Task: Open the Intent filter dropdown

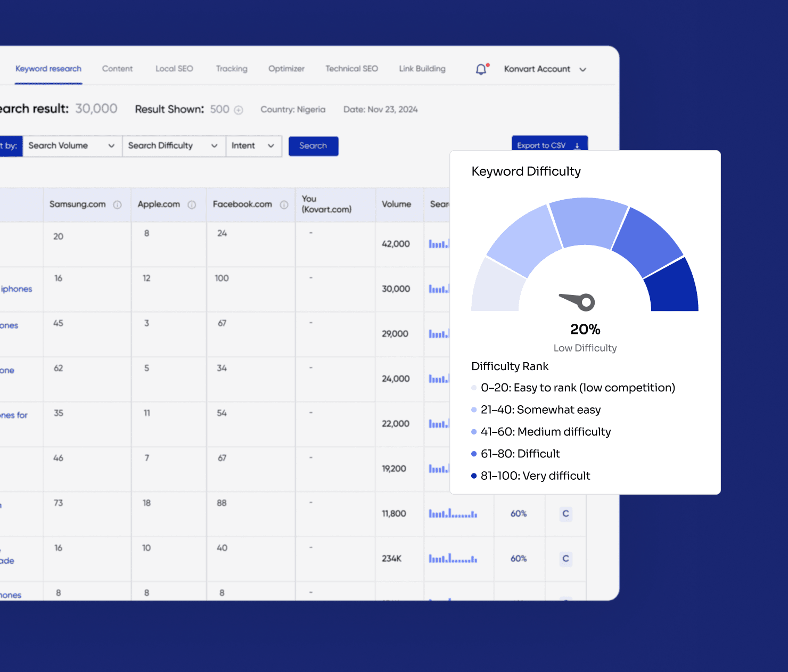Action: pos(253,146)
